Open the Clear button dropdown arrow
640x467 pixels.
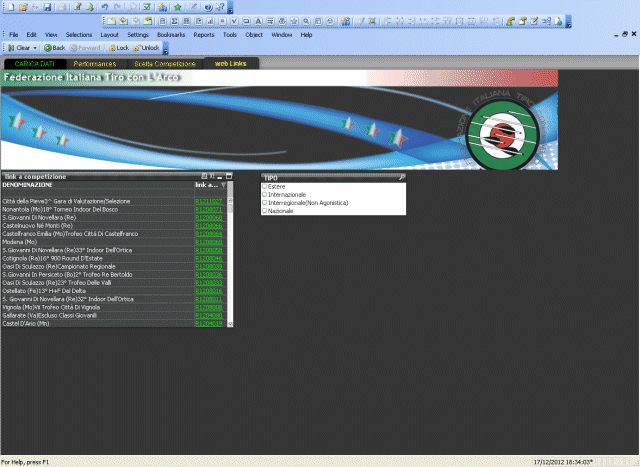(35, 48)
